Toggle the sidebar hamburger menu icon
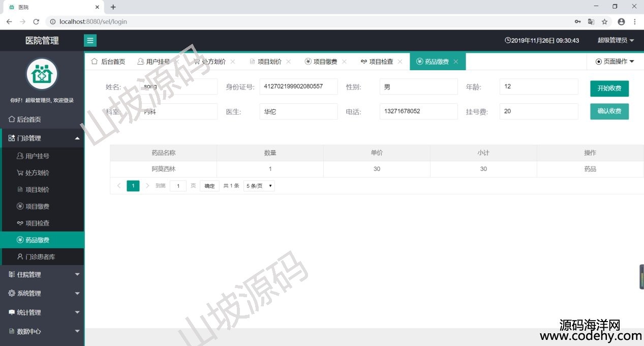 click(x=90, y=41)
